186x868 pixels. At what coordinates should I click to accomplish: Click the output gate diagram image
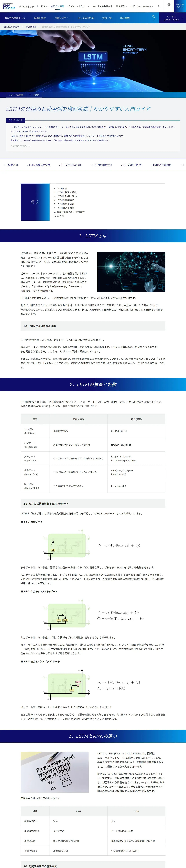point(66,685)
